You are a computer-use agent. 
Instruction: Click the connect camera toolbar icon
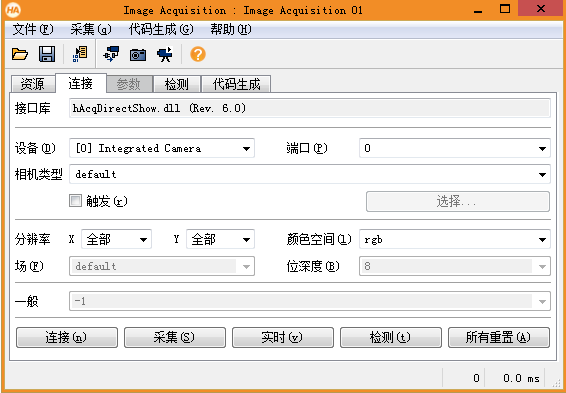coord(111,54)
